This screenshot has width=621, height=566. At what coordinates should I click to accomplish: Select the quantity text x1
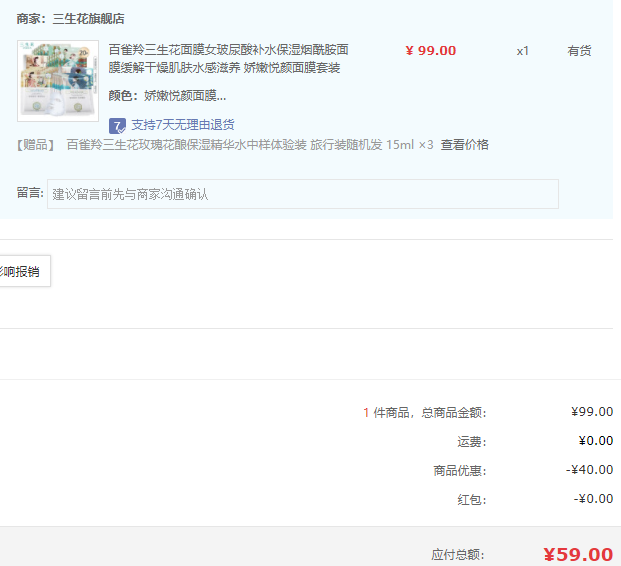(522, 51)
